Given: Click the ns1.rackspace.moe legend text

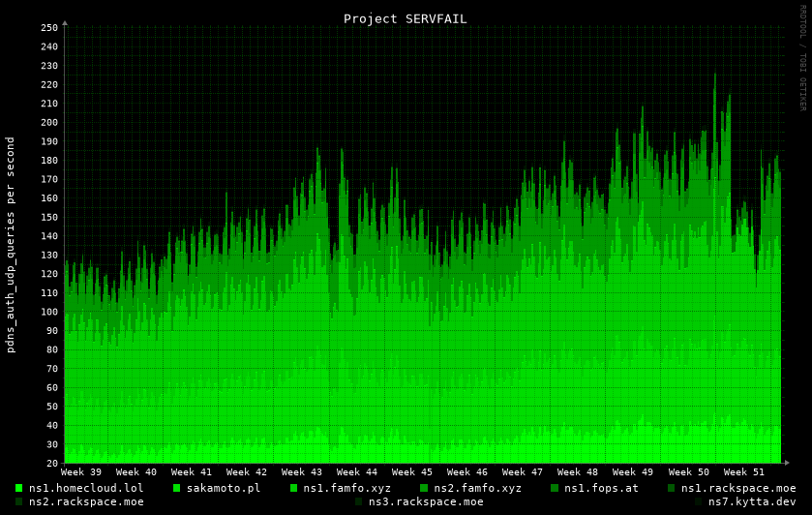Looking at the screenshot, I should [738, 488].
